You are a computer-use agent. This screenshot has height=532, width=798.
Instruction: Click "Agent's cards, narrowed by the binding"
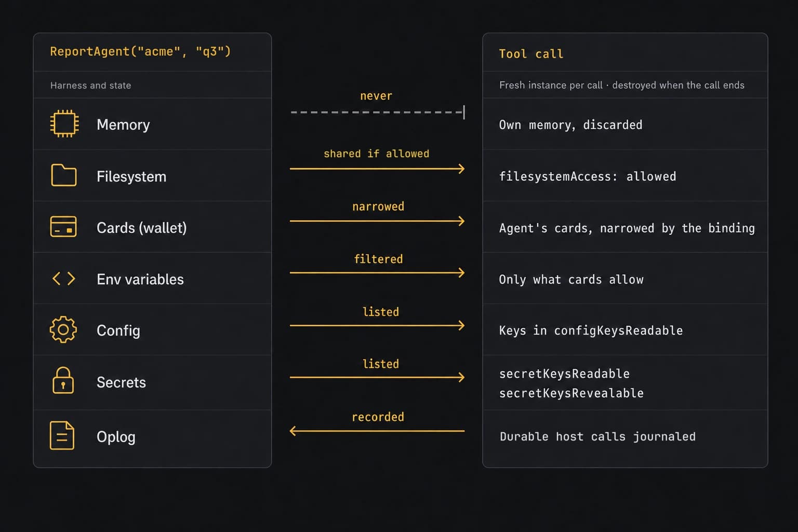[x=627, y=228]
